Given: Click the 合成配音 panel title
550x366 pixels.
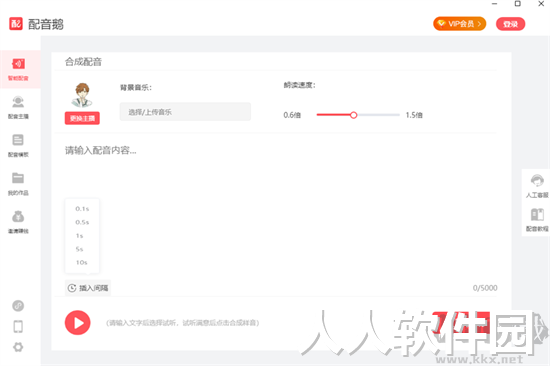Looking at the screenshot, I should point(83,62).
